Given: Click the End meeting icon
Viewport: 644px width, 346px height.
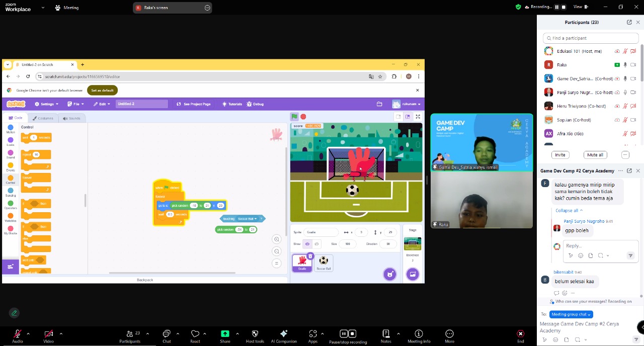Looking at the screenshot, I should click(520, 334).
